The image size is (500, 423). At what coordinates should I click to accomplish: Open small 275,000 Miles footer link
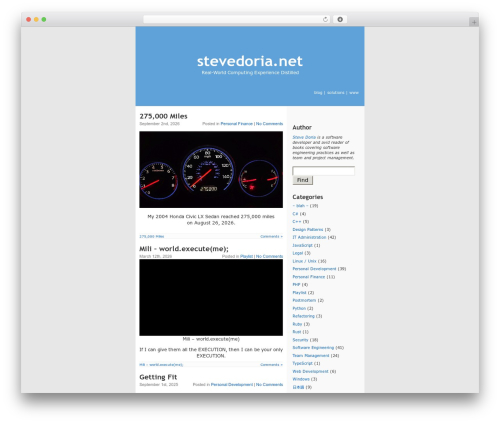tap(152, 237)
